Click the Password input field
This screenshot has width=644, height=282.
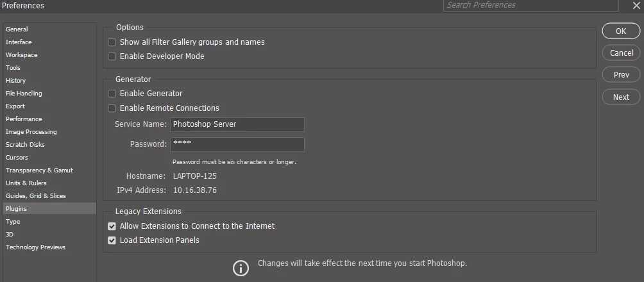click(237, 144)
